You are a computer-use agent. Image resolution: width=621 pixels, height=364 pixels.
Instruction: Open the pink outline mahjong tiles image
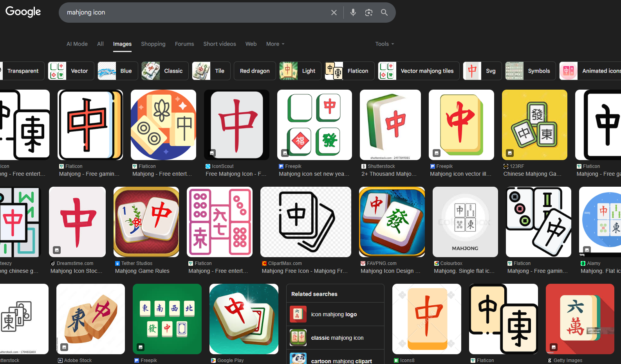coord(220,222)
